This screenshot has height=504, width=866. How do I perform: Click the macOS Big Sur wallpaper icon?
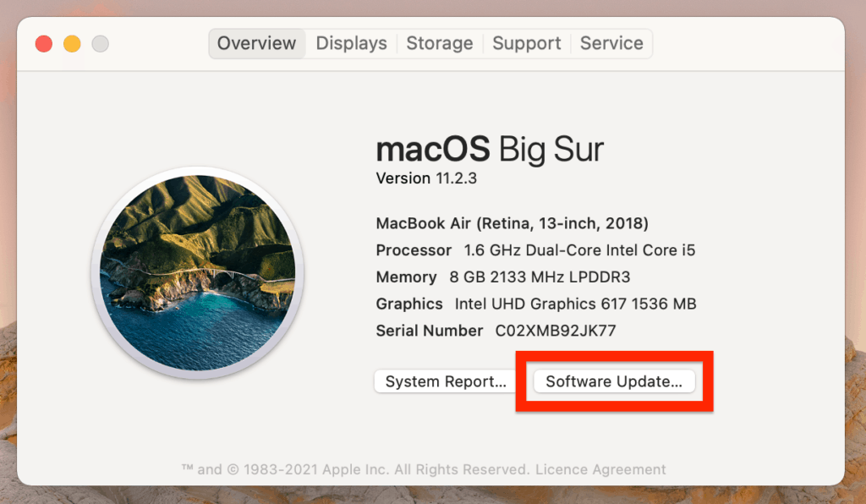pyautogui.click(x=198, y=274)
